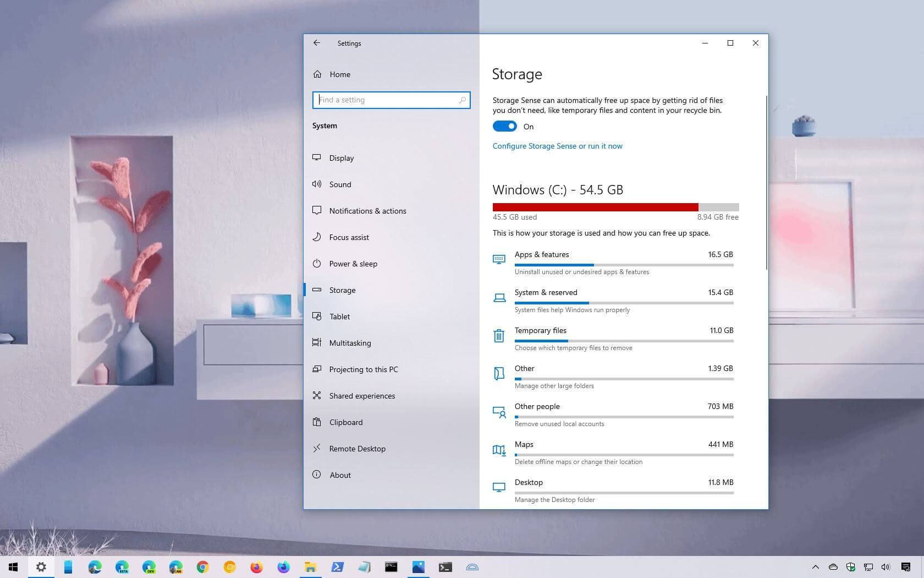Open the Clipboard settings section
Viewport: 924px width, 578px height.
tap(346, 422)
